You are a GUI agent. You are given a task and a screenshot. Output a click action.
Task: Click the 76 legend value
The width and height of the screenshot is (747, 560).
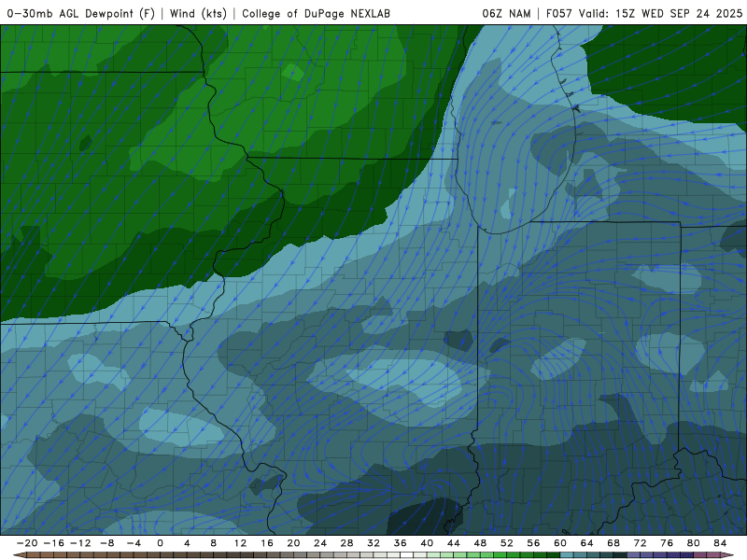point(667,543)
